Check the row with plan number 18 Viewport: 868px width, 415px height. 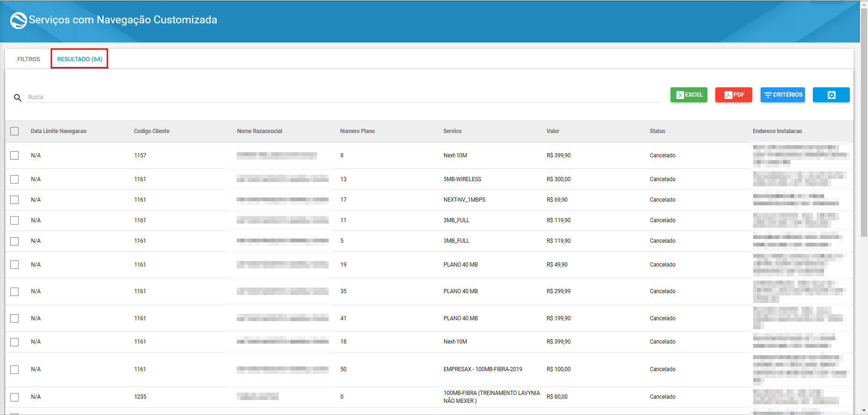pyautogui.click(x=14, y=342)
